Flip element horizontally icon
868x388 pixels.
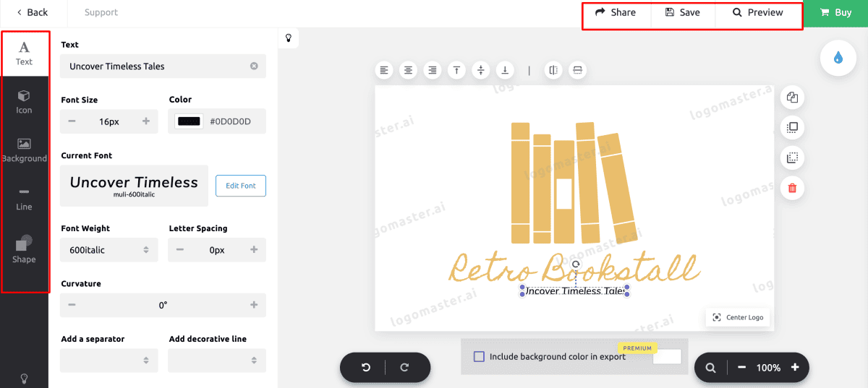(x=553, y=70)
